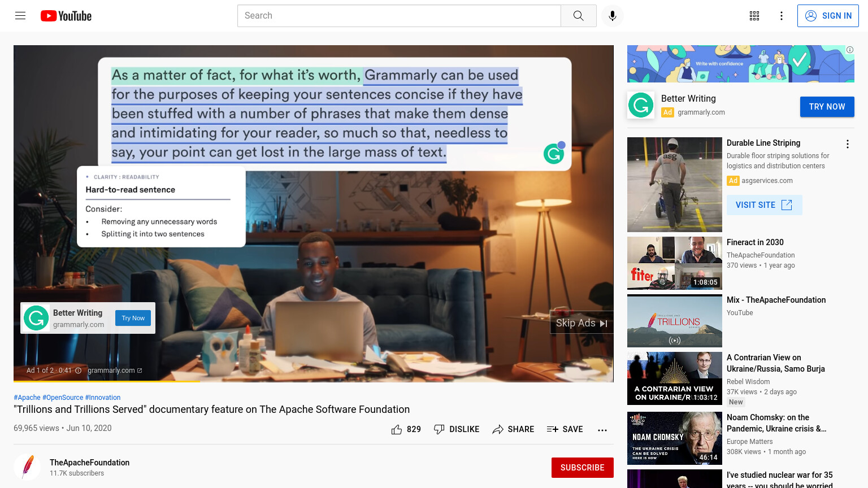Share the video with SHARE
868x488 pixels.
tap(513, 429)
